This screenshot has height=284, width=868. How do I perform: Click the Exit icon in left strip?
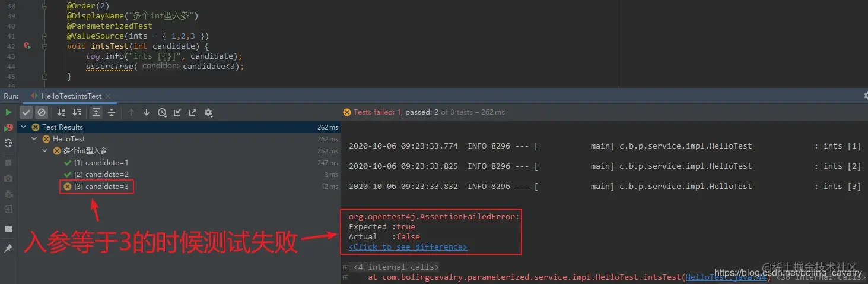coord(8,209)
